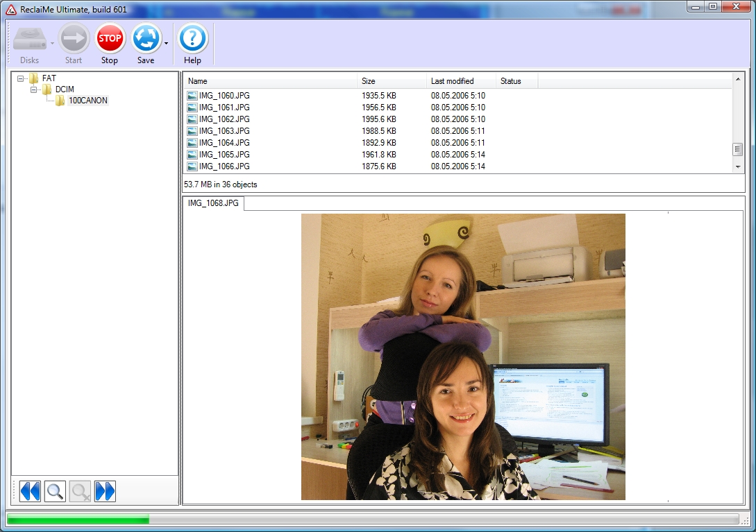Maximize the ReclaiMe window
Screen dimensions: 756x532
[x=713, y=7]
